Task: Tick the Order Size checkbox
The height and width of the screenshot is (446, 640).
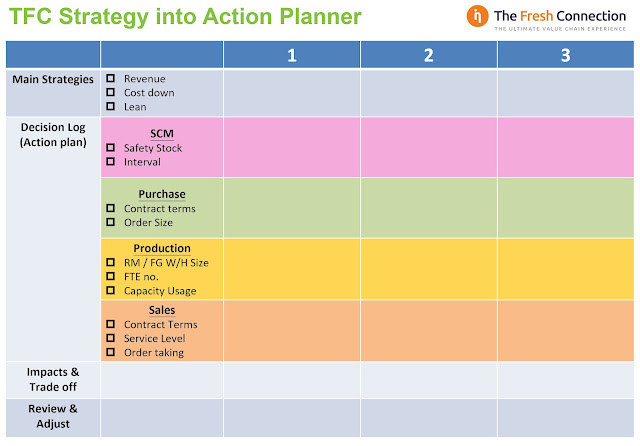Action: click(x=110, y=222)
